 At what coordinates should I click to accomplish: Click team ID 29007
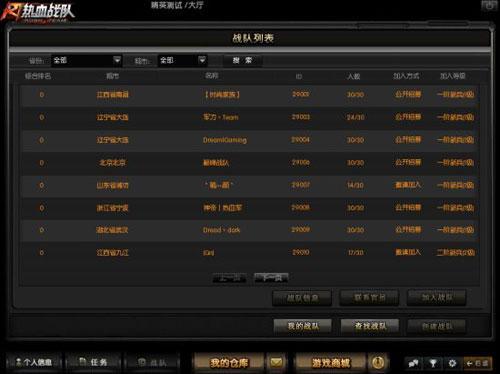pos(301,185)
